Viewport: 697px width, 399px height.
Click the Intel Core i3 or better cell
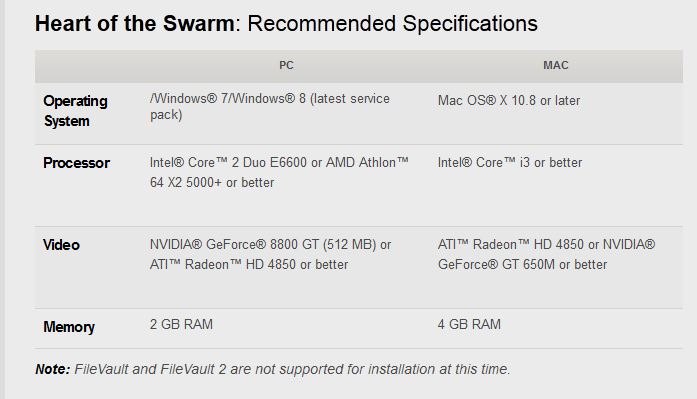509,163
